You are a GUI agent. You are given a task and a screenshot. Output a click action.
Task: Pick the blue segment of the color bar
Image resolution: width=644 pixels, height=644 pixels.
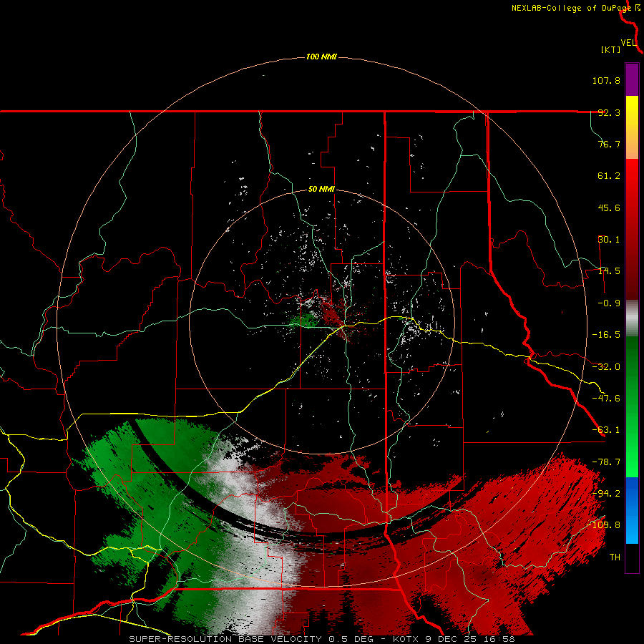tap(632, 510)
